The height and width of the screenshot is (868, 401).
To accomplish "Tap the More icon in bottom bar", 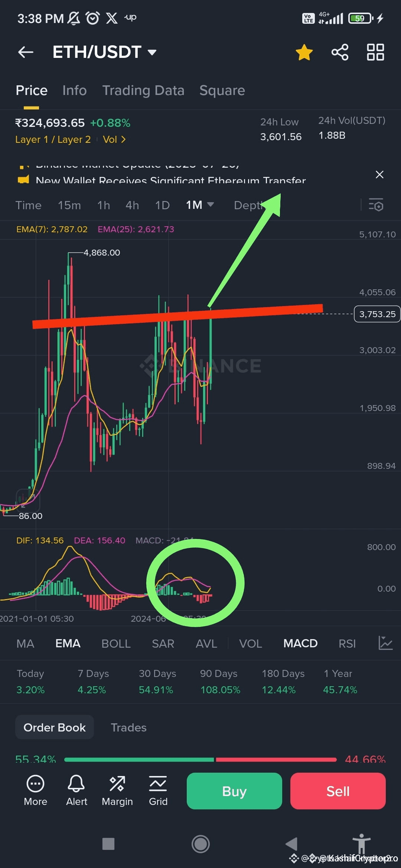I will (36, 790).
